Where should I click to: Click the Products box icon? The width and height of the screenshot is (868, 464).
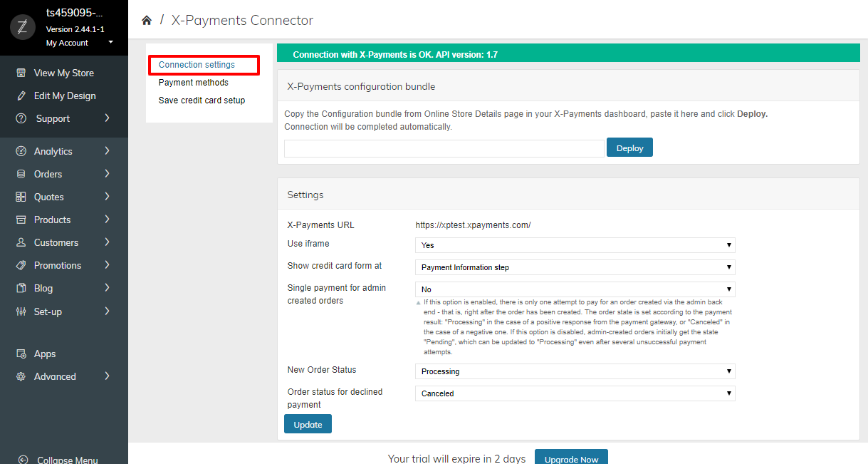(21, 220)
